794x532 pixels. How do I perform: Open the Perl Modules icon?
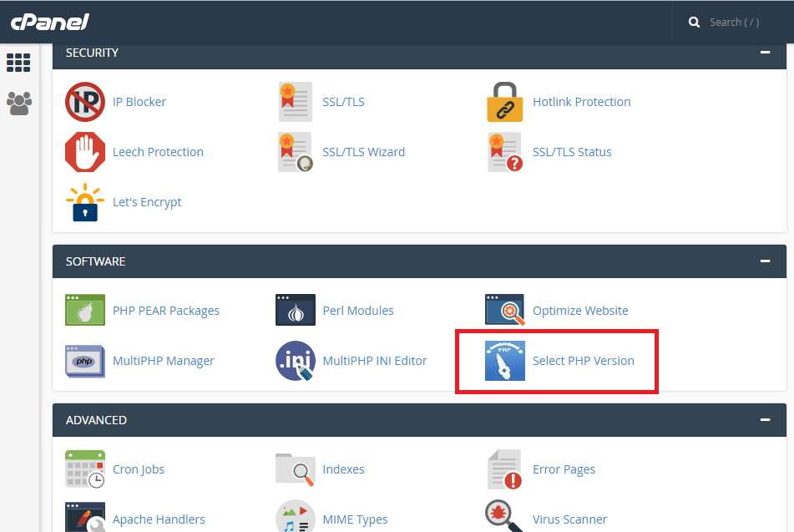tap(296, 310)
